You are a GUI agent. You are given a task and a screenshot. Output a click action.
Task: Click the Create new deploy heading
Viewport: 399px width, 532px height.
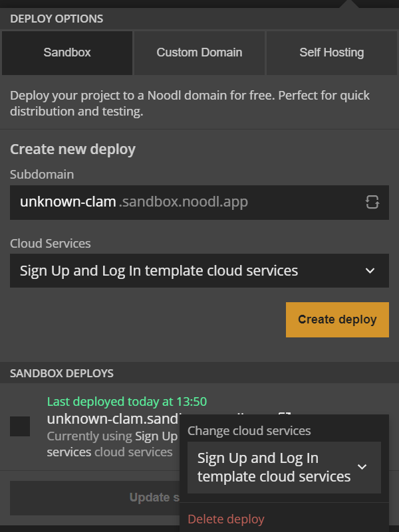[x=72, y=149]
